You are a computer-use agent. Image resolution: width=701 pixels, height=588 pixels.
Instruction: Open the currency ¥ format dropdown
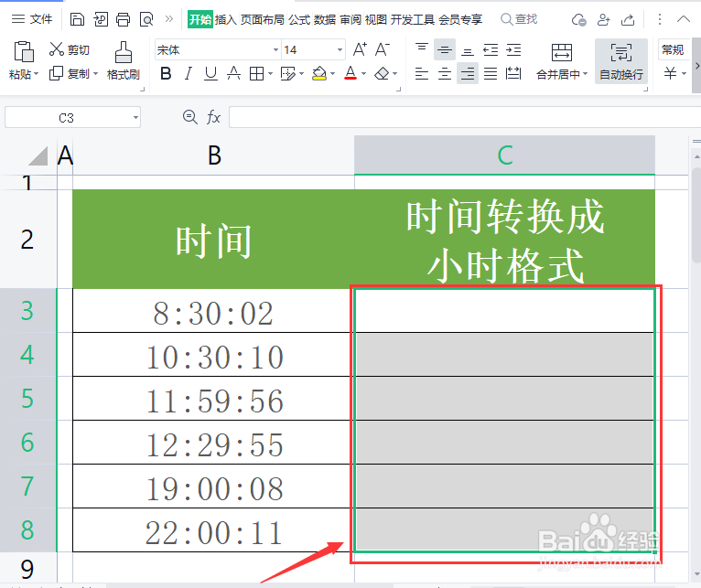(x=684, y=73)
